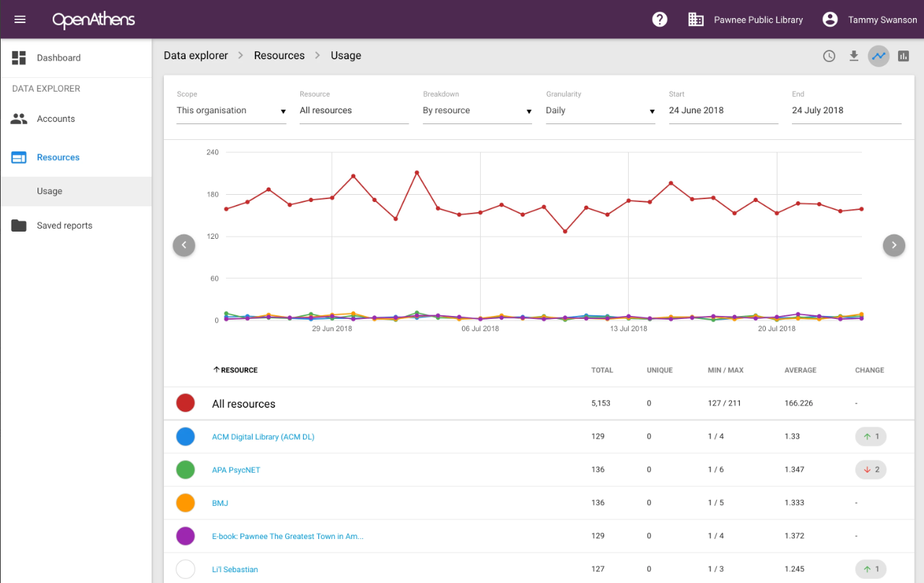Go to Accounts in the sidebar
This screenshot has height=583, width=924.
coord(56,119)
